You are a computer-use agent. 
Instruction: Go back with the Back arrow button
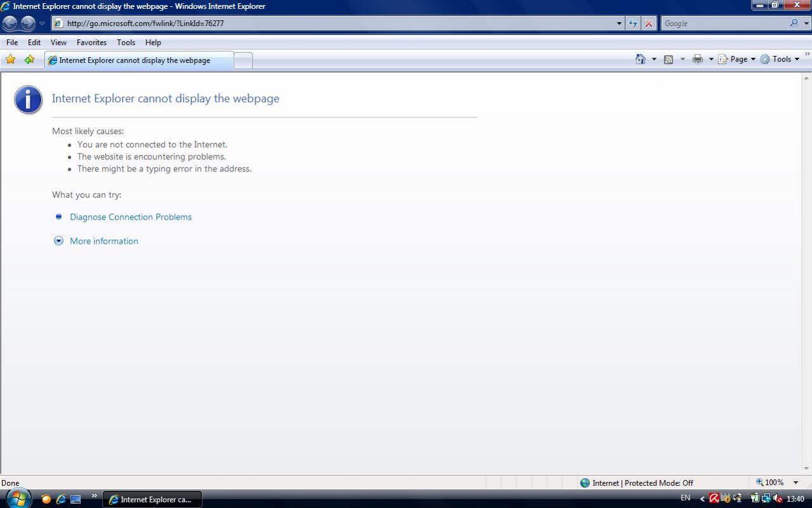tap(10, 23)
